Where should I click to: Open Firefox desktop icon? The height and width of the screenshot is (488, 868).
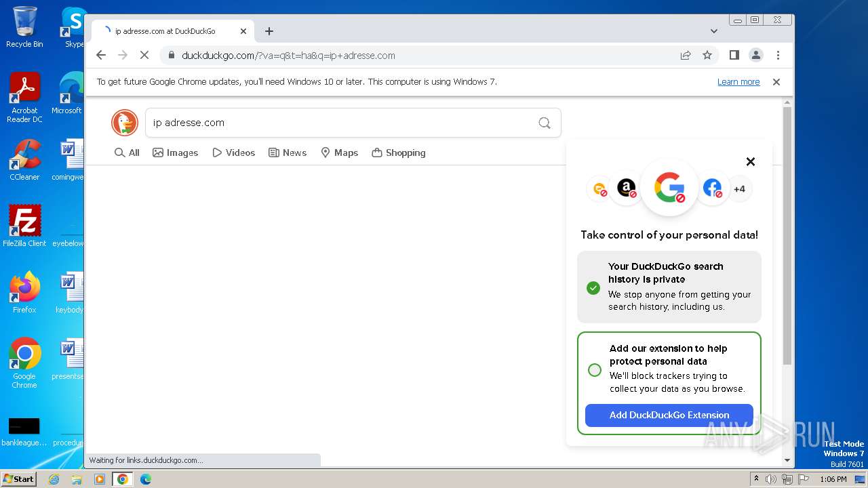tap(24, 293)
